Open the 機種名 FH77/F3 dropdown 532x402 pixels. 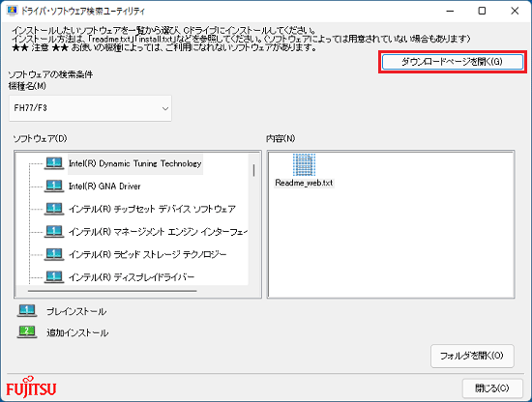(x=90, y=108)
